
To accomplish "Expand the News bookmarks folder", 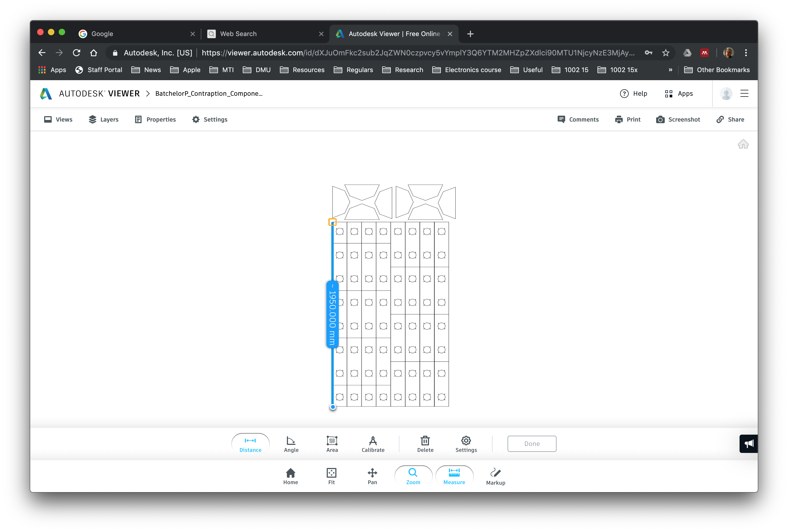I will click(146, 70).
